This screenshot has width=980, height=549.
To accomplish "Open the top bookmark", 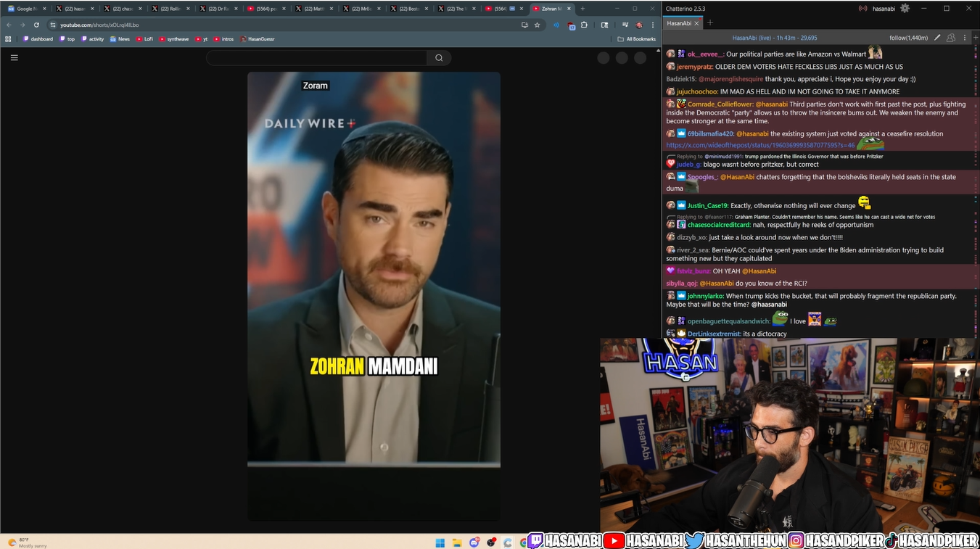I will [67, 39].
